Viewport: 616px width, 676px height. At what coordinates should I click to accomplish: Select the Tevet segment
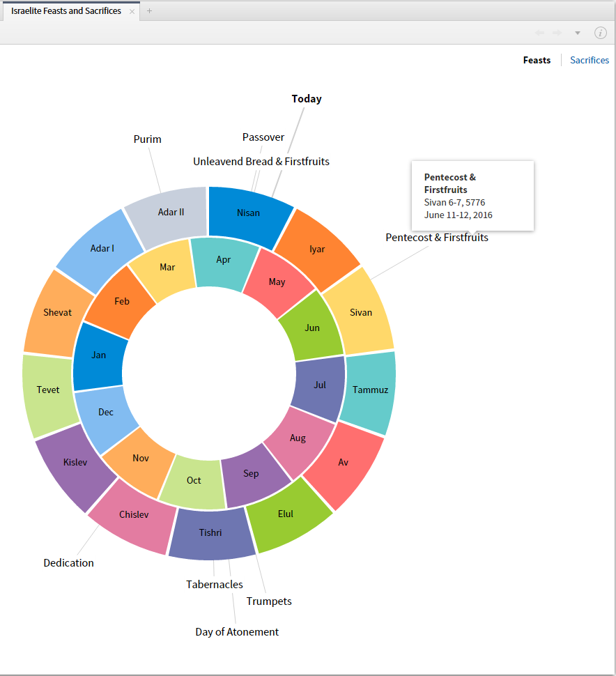click(x=48, y=390)
